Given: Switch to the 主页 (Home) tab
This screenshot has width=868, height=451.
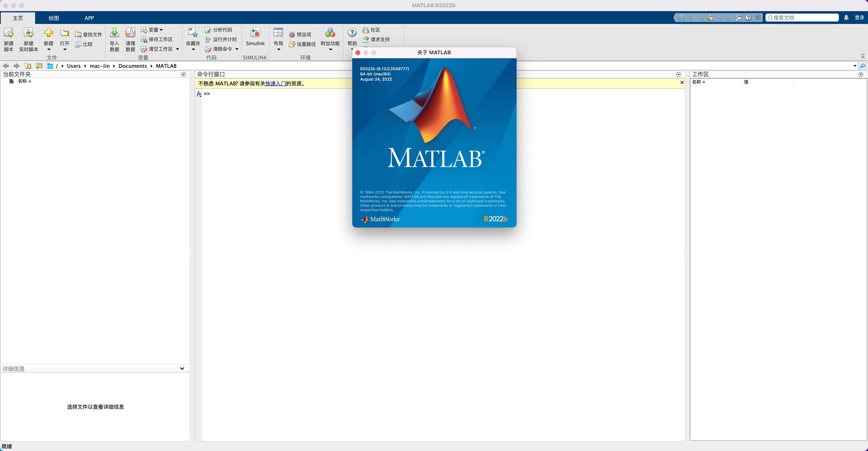Looking at the screenshot, I should coord(18,18).
